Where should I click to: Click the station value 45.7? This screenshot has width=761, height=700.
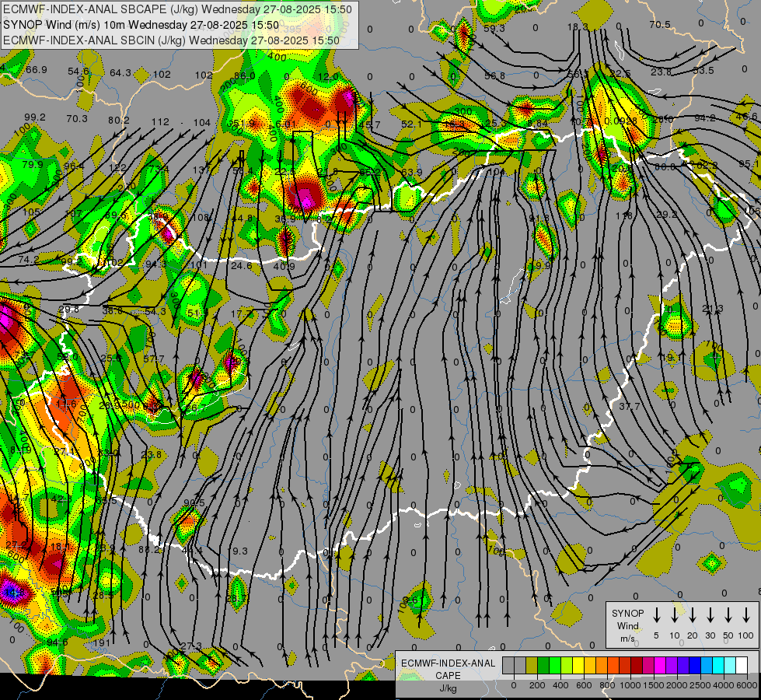pos(370,125)
